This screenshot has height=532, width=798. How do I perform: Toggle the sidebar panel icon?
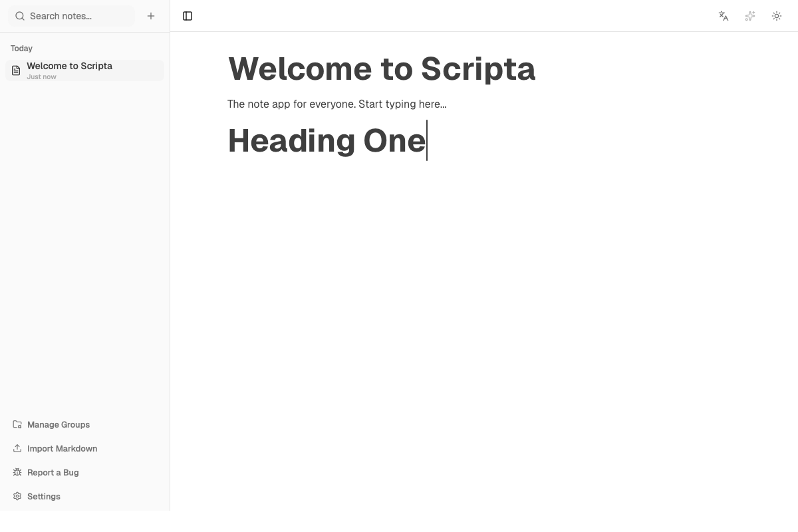(x=187, y=16)
